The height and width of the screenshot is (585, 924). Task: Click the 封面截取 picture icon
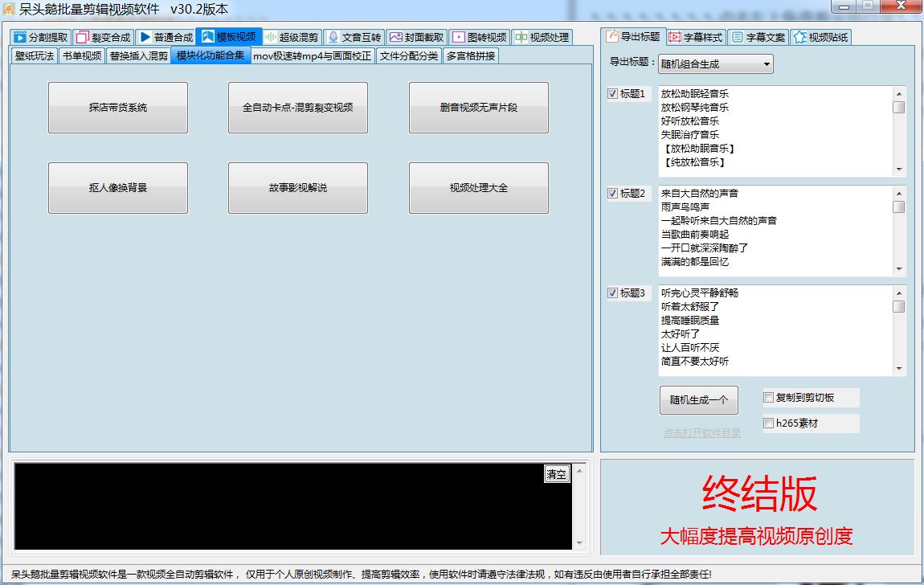pyautogui.click(x=396, y=37)
